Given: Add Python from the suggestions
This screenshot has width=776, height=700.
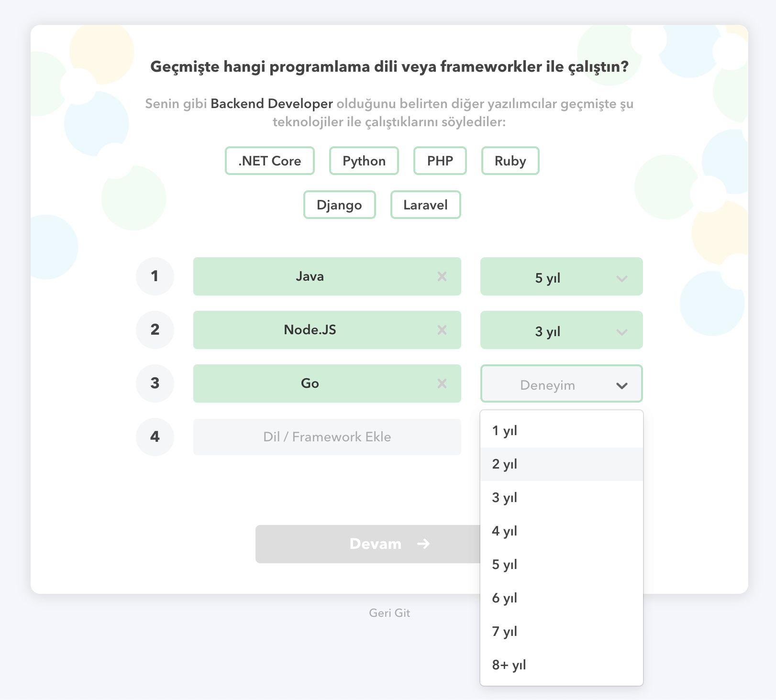Looking at the screenshot, I should pyautogui.click(x=364, y=161).
